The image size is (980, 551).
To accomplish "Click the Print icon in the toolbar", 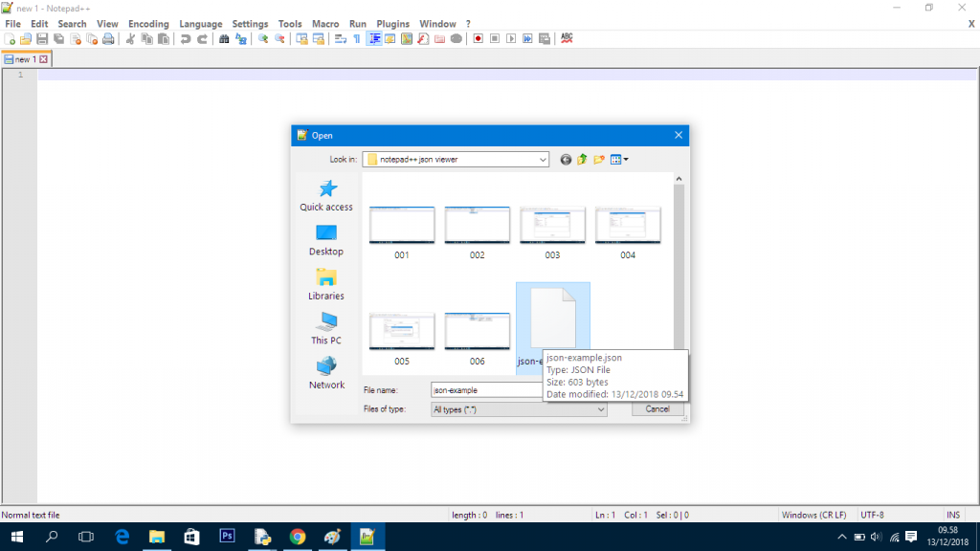I will click(x=108, y=39).
